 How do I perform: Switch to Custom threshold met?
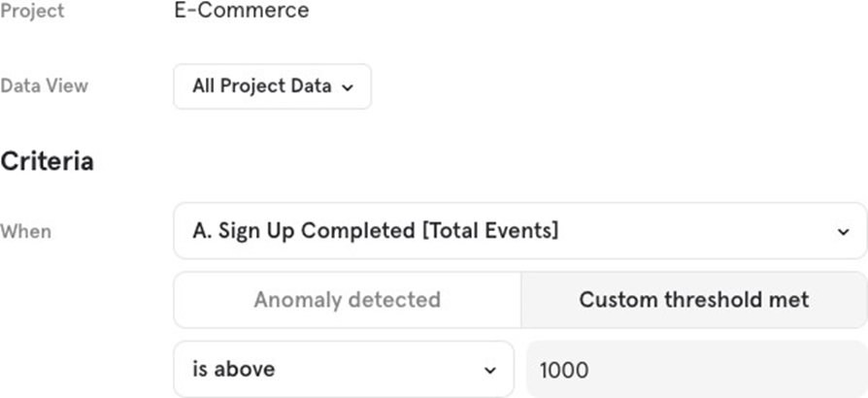point(693,300)
